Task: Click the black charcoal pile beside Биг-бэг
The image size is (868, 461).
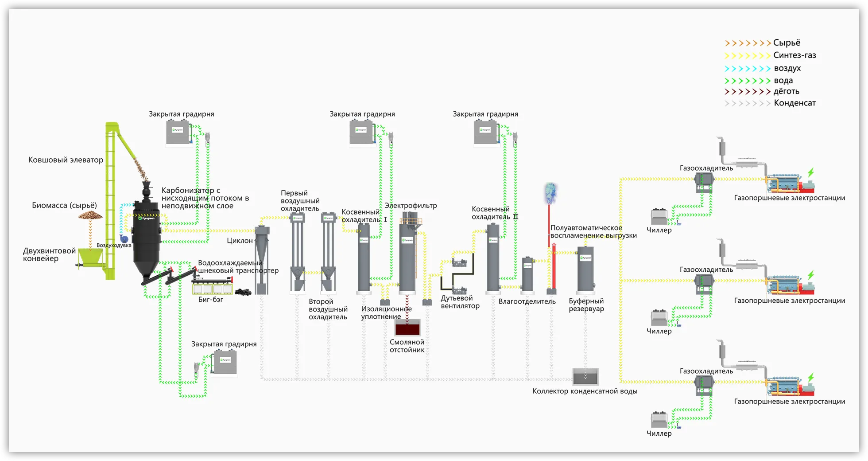Action: 243,292
